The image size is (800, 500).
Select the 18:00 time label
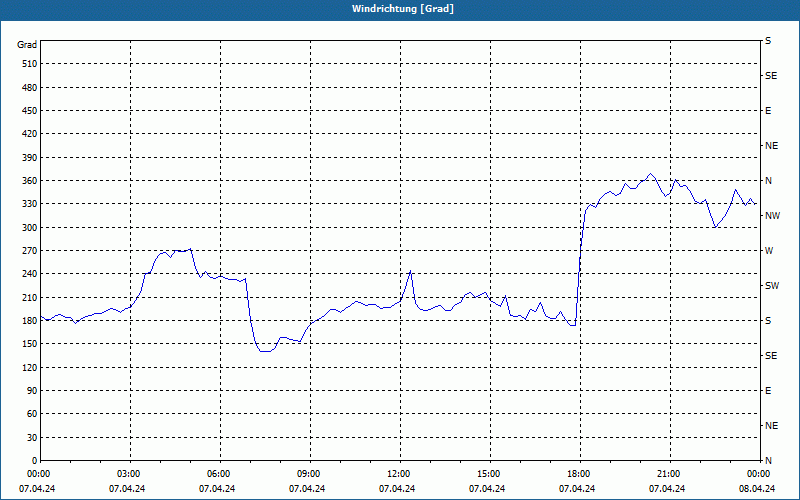pos(580,474)
